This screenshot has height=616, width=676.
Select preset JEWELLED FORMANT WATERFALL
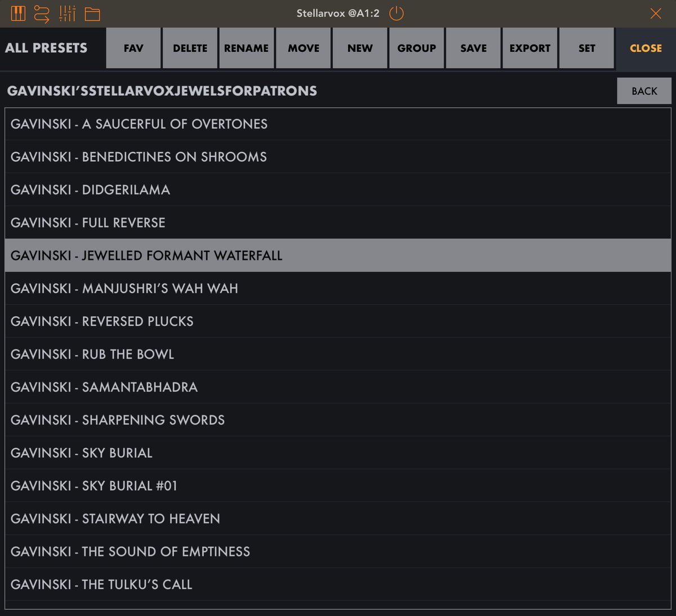338,255
